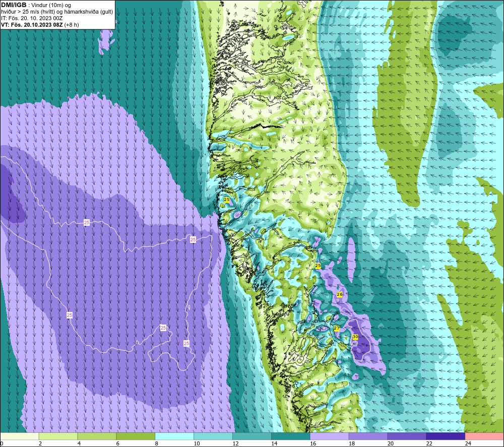Click the legend value 22
Screen dimensions: 504x447
[429, 443]
